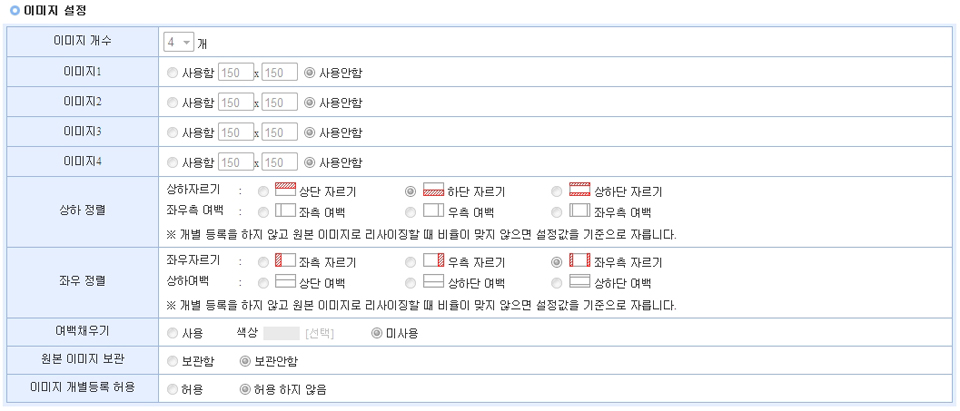
Task: Click the 우측 여백 margin icon
Action: click(x=433, y=211)
